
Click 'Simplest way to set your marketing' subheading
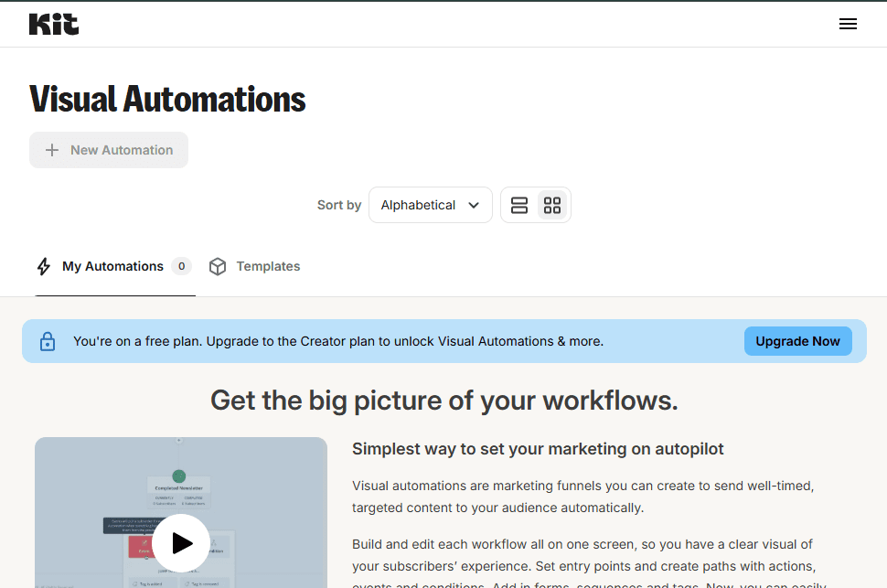[538, 449]
